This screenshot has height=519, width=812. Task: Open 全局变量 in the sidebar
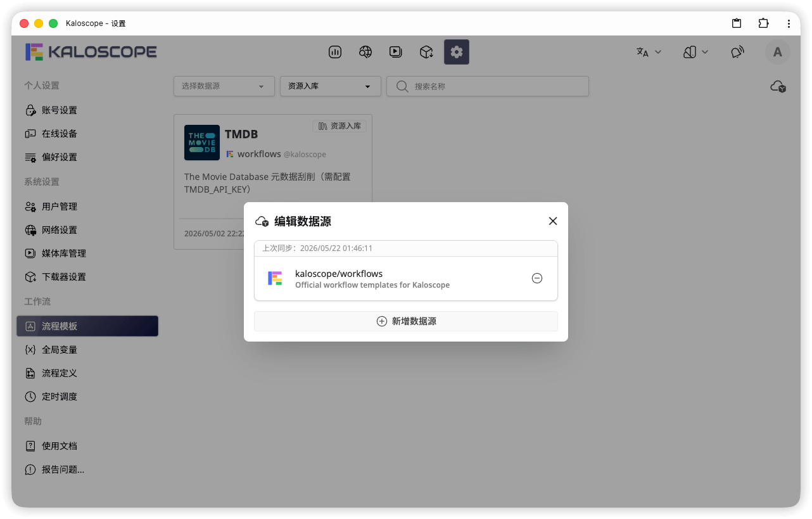coord(87,350)
